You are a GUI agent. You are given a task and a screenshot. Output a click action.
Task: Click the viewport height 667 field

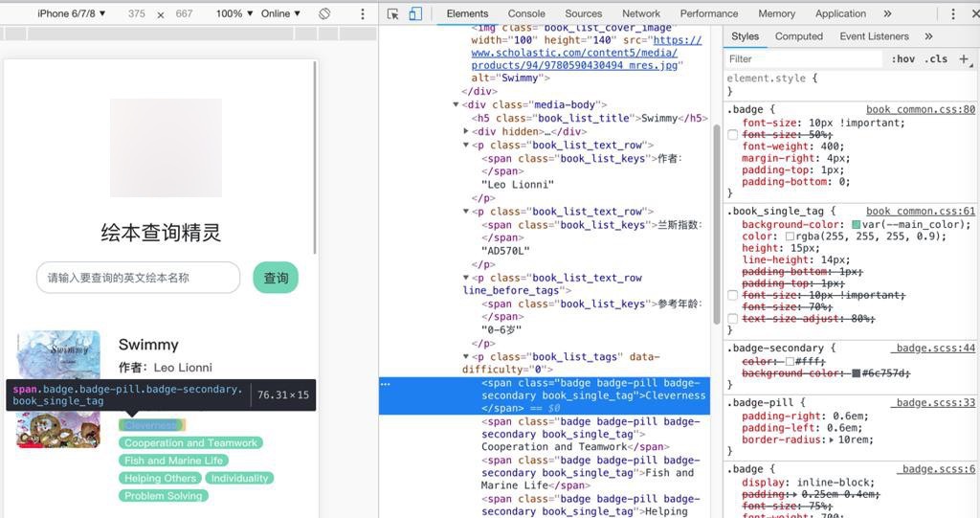pos(184,13)
